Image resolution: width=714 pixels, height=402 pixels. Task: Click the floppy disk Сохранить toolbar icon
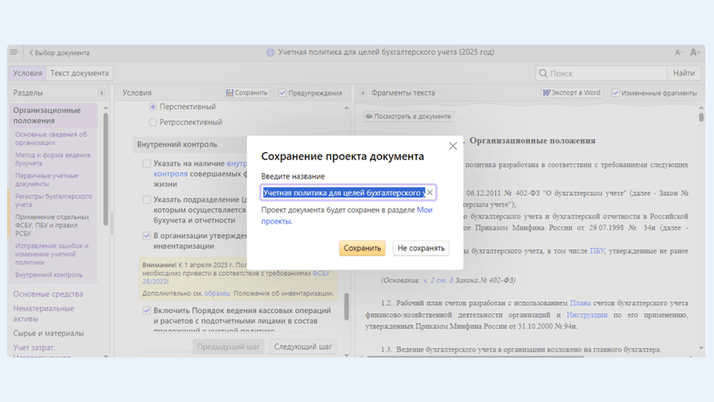click(230, 93)
